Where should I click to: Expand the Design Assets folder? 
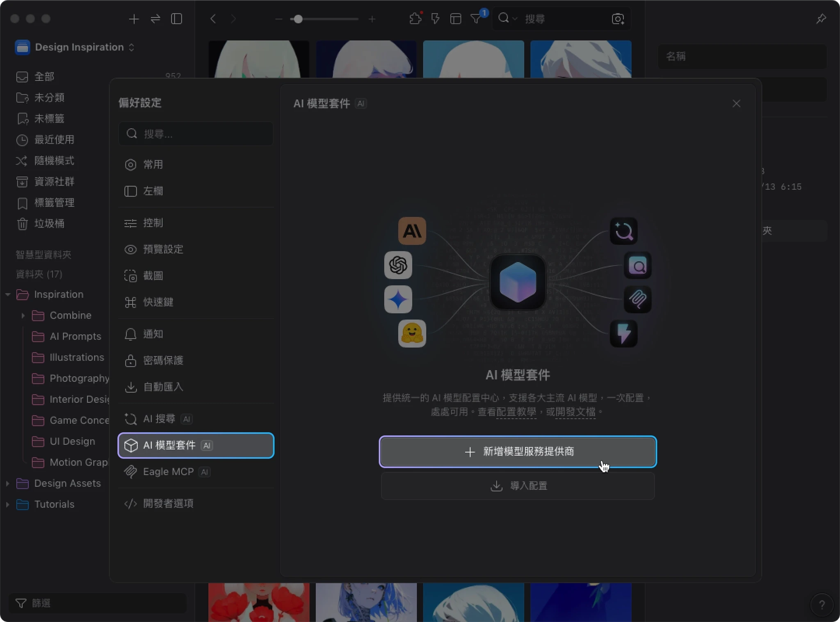(7, 483)
